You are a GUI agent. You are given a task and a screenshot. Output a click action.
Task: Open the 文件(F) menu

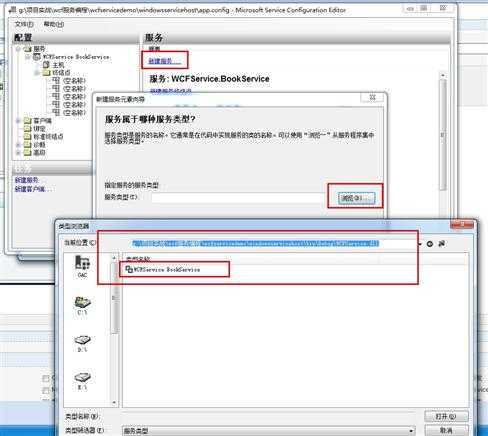pos(24,24)
